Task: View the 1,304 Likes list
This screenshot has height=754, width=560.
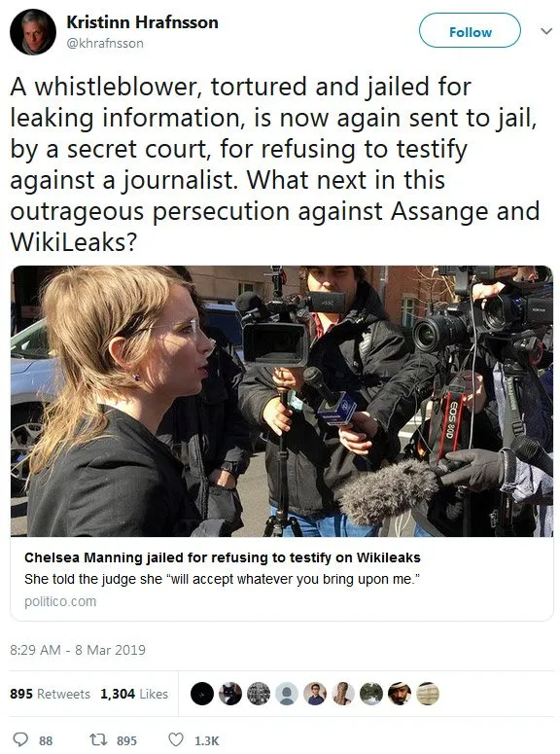Action: tap(134, 694)
